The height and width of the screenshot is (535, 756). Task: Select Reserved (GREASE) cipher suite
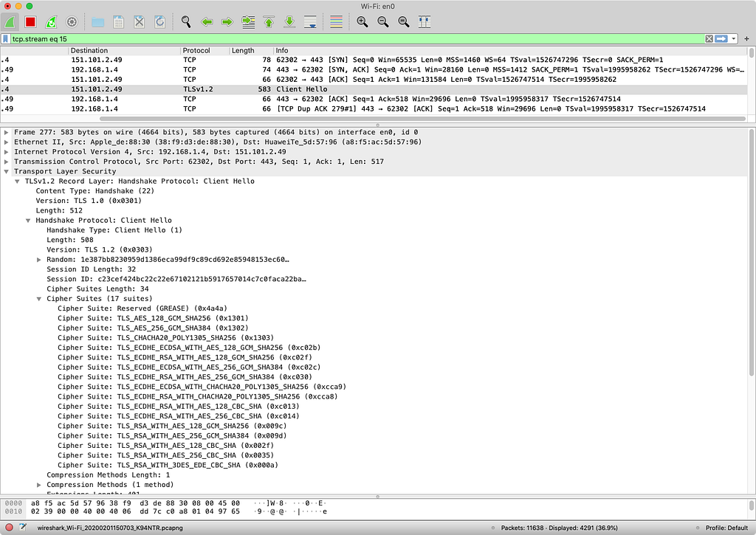[142, 308]
